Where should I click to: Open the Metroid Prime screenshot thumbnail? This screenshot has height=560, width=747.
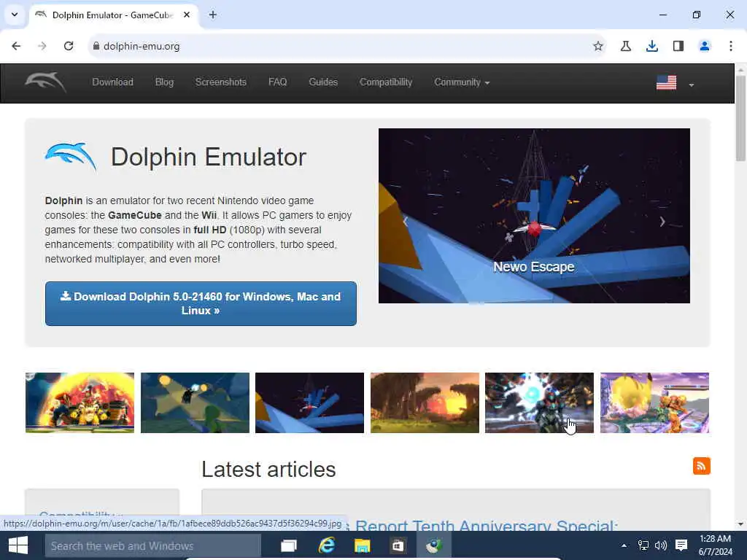pos(539,402)
